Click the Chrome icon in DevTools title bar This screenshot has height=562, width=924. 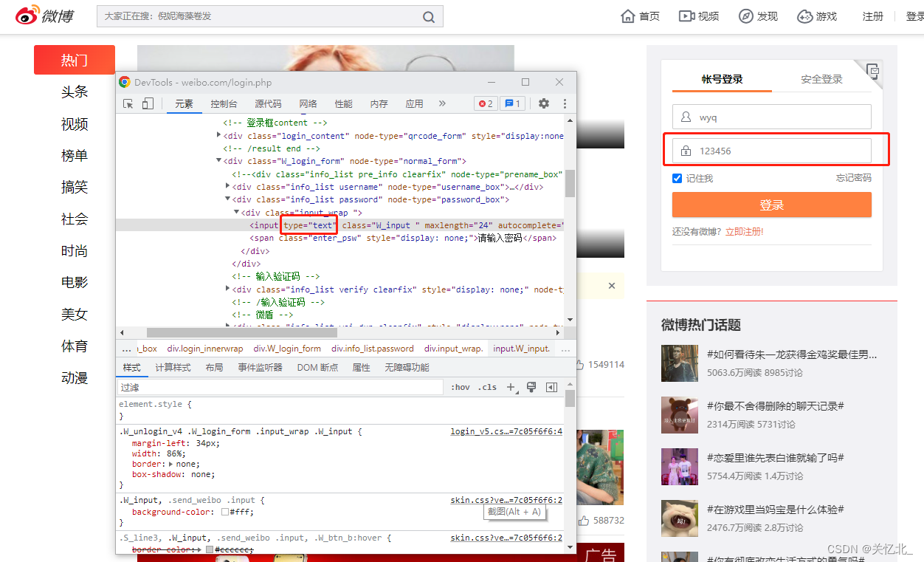pos(125,83)
